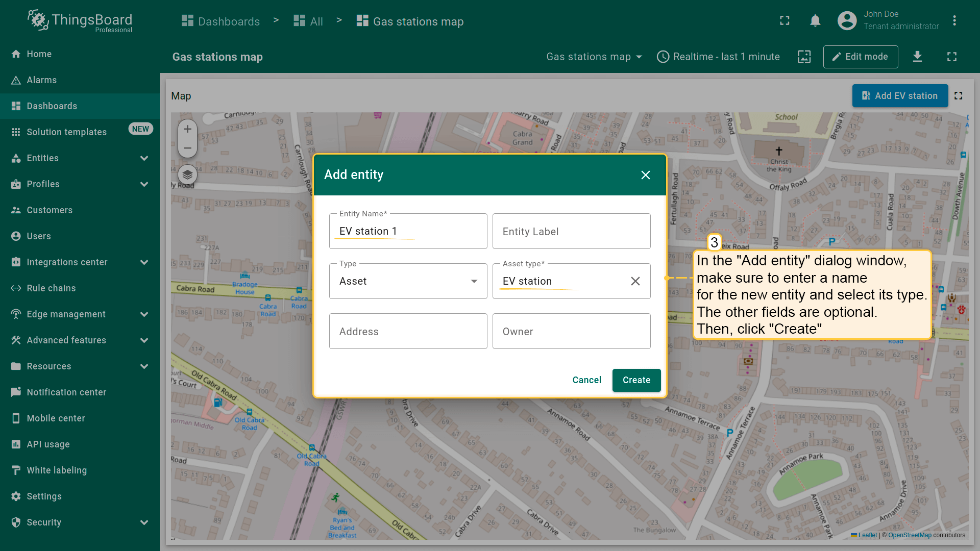
Task: Open the Realtime last 1 minute timewindow
Action: [718, 57]
